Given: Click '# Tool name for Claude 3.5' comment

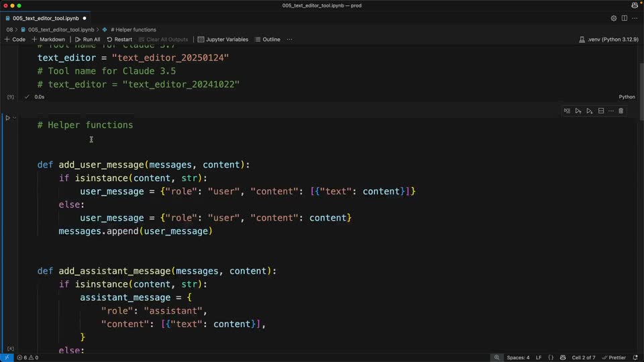Looking at the screenshot, I should click(x=107, y=71).
